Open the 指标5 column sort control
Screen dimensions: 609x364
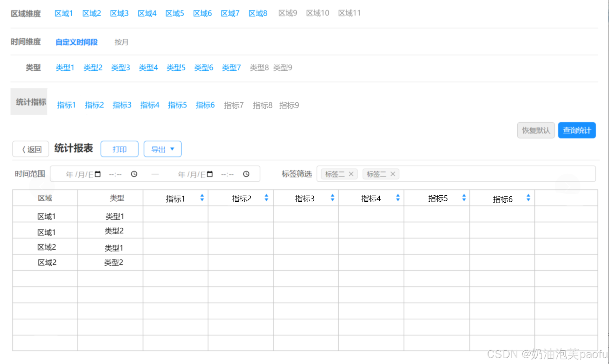[464, 198]
